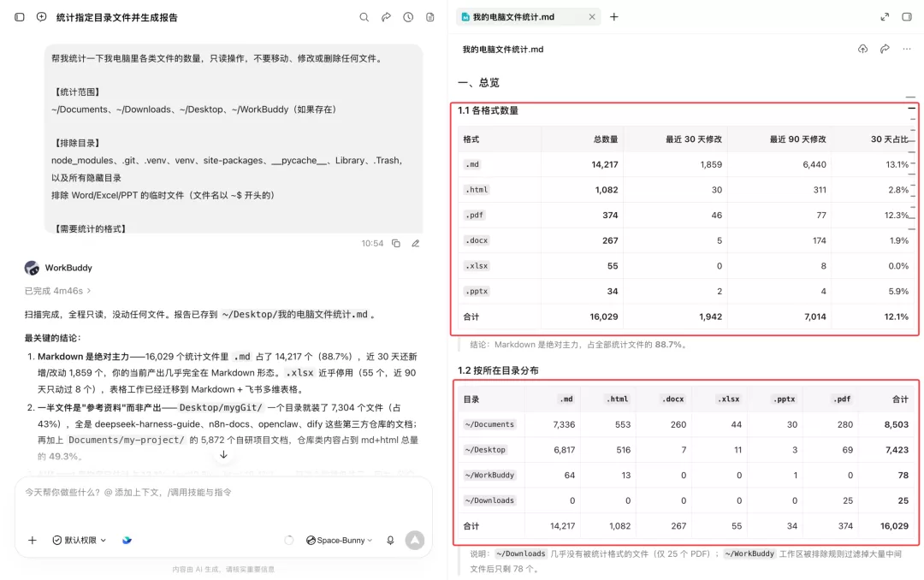Send message with round arrow button
Image resolution: width=924 pixels, height=580 pixels.
(x=415, y=540)
